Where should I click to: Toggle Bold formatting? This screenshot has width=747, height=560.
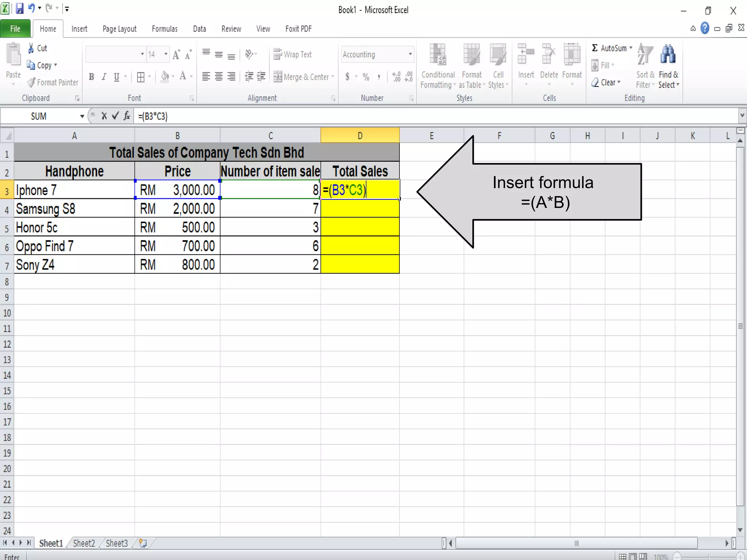(92, 77)
